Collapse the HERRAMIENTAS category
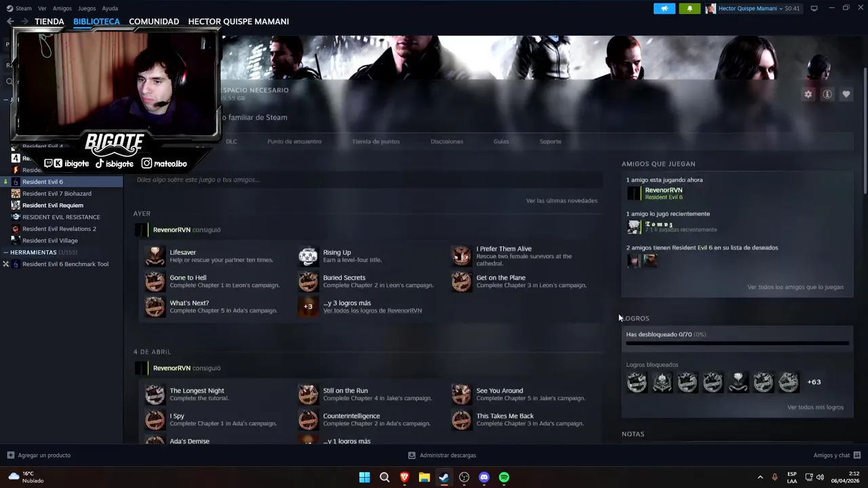 coord(6,252)
